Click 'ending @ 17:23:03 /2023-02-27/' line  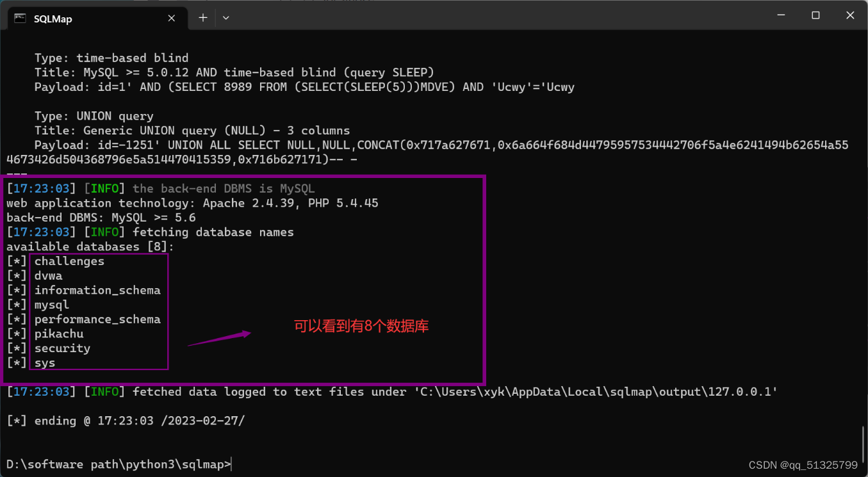click(x=126, y=421)
